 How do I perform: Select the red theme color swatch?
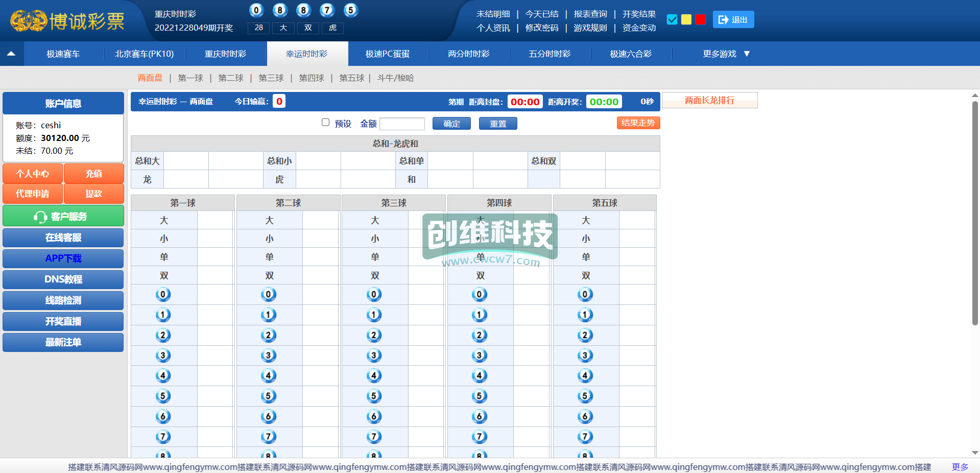click(x=701, y=19)
